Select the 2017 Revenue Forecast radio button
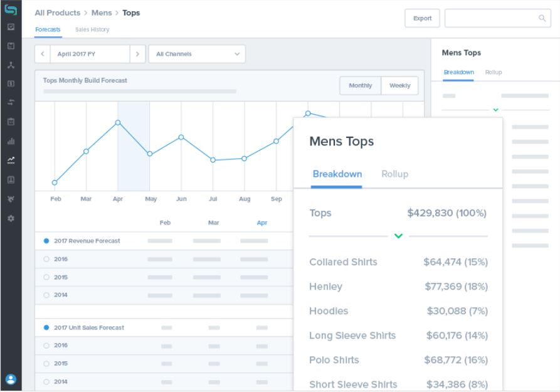Image resolution: width=560 pixels, height=392 pixels. click(46, 241)
